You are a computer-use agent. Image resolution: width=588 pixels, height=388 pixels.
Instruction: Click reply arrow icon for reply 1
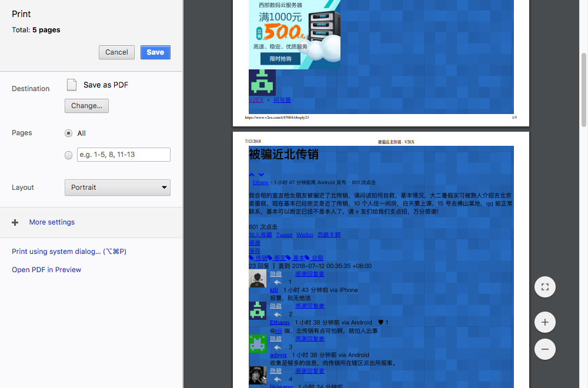(278, 282)
